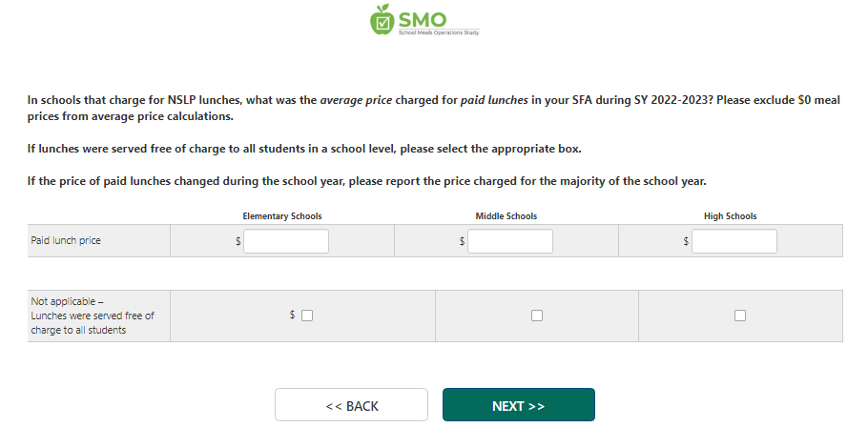The height and width of the screenshot is (448, 868).
Task: Click the 'served free of charge' instruction sentence
Action: (304, 150)
